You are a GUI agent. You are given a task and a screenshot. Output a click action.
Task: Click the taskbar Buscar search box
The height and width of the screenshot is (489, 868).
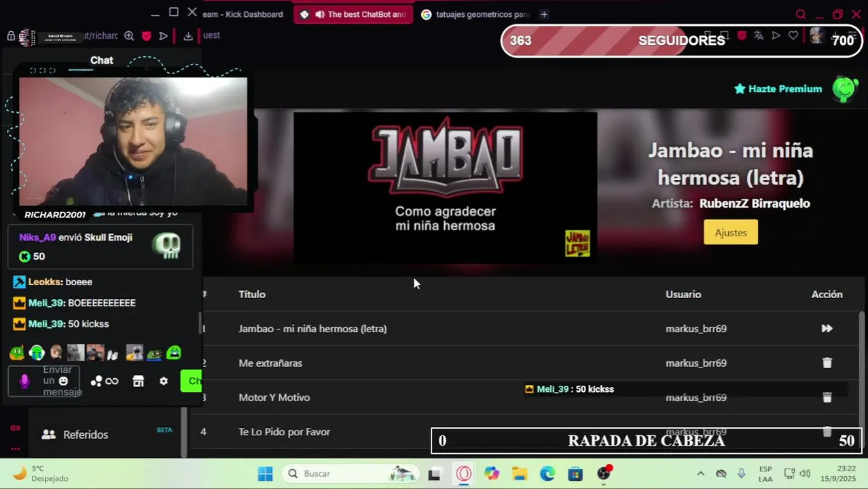(x=351, y=473)
